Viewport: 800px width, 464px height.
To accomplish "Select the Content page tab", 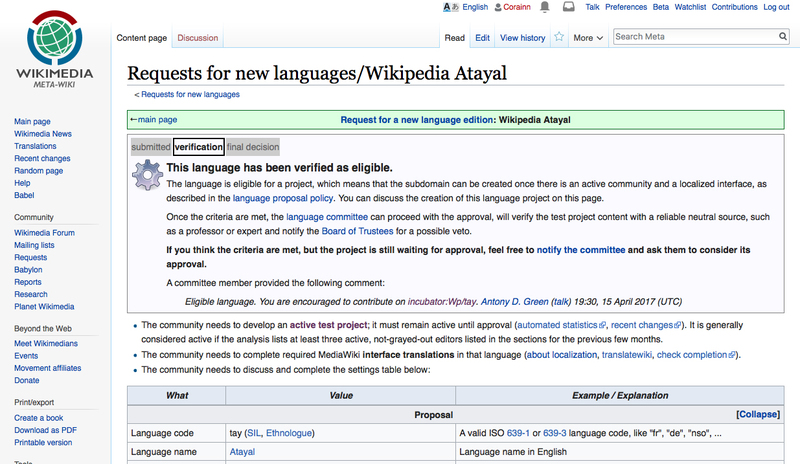I will (141, 38).
